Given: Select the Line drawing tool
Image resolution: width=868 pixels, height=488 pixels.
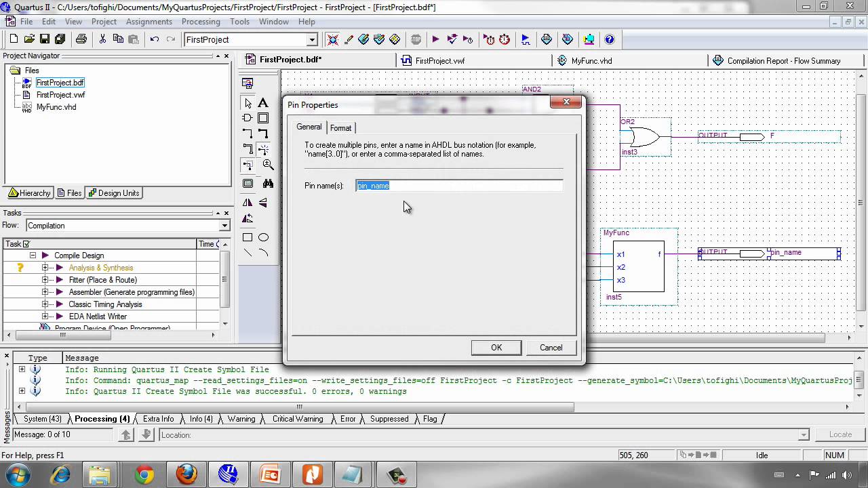Looking at the screenshot, I should (248, 253).
